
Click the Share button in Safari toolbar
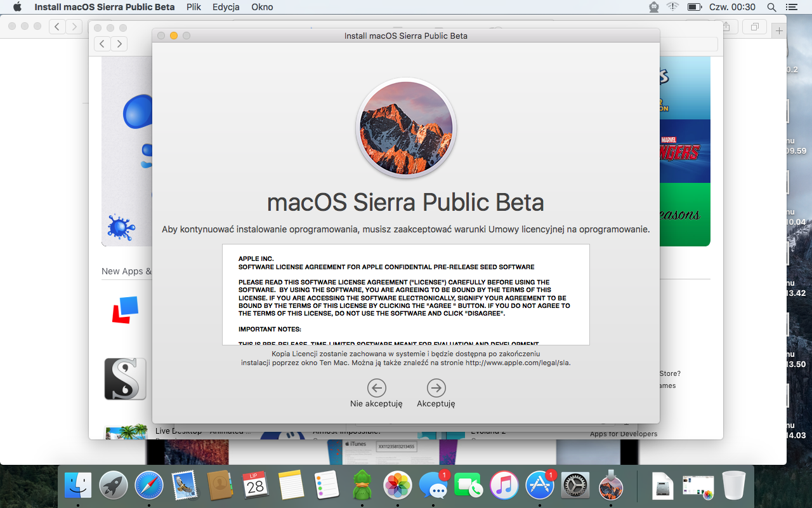tap(727, 27)
